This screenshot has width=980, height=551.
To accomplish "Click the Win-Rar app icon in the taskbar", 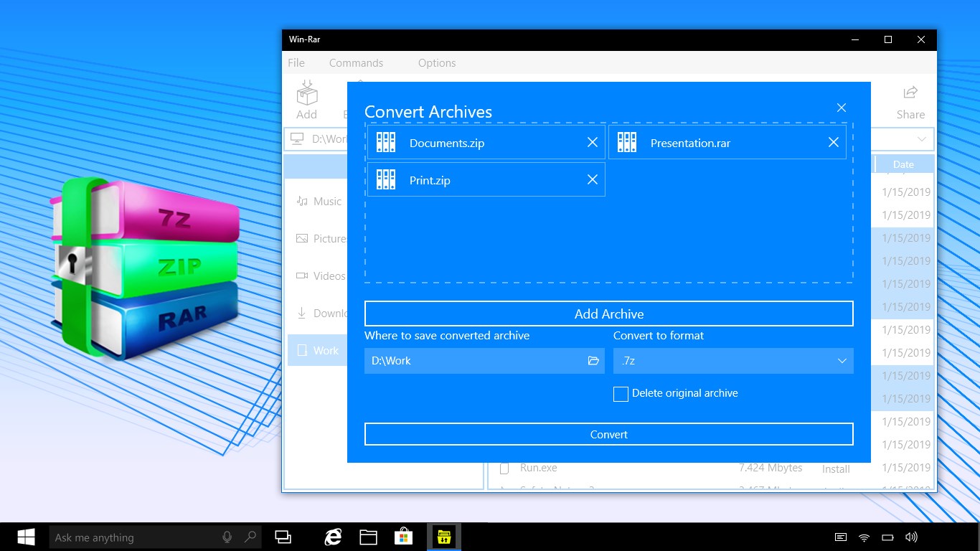I will (x=444, y=537).
